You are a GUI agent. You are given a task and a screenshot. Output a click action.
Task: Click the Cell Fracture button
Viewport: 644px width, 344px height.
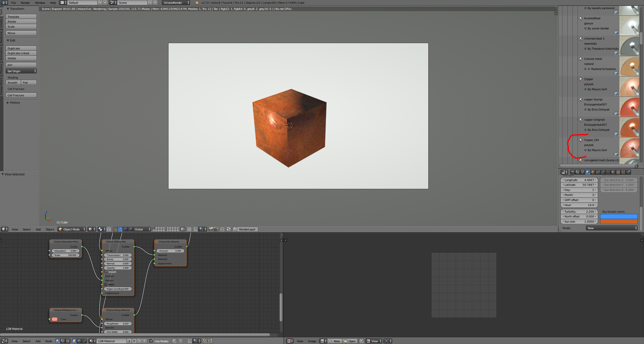point(21,95)
